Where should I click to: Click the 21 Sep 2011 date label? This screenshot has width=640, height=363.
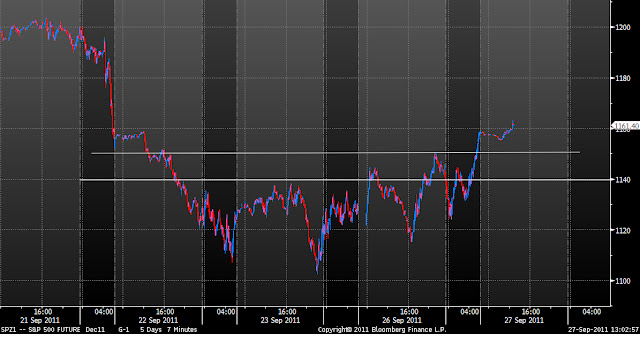tap(40, 321)
